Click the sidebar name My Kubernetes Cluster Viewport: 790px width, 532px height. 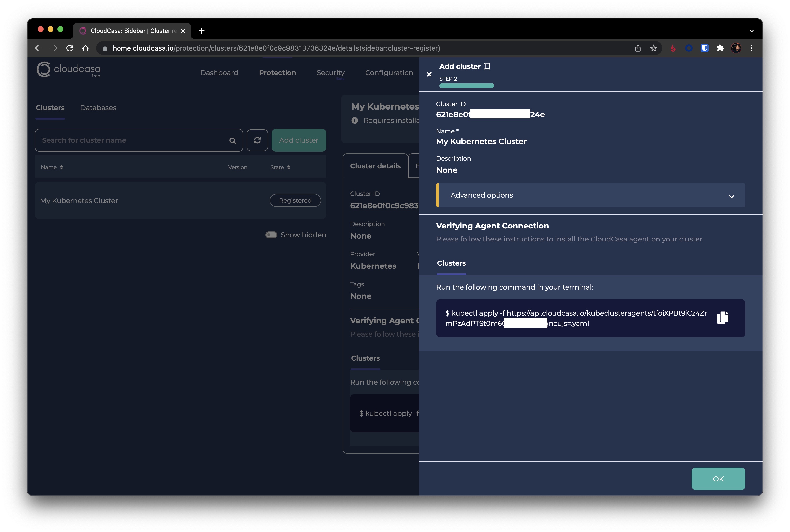click(x=481, y=141)
